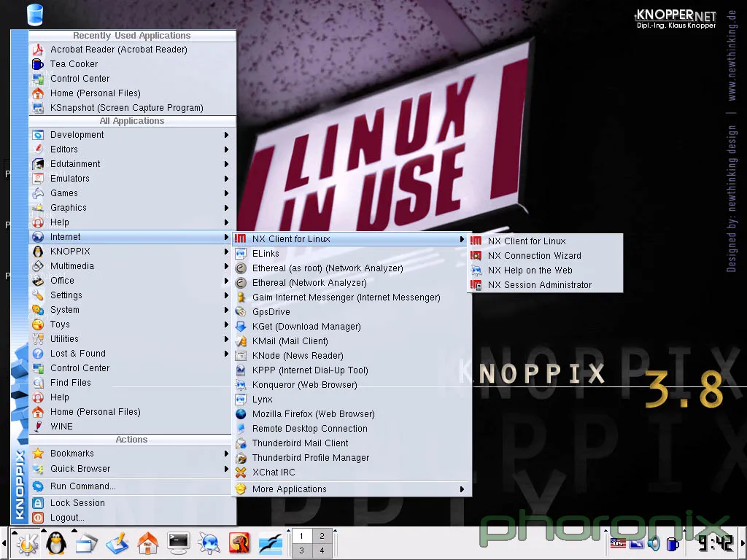Image resolution: width=747 pixels, height=560 pixels.
Task: Expand the Games submenu arrow
Action: tap(226, 193)
